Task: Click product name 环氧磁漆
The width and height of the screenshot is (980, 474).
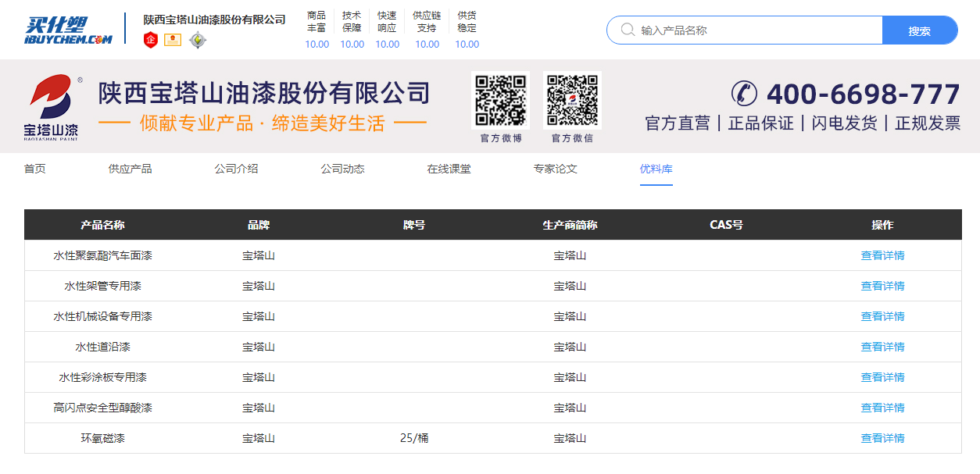Action: point(103,438)
